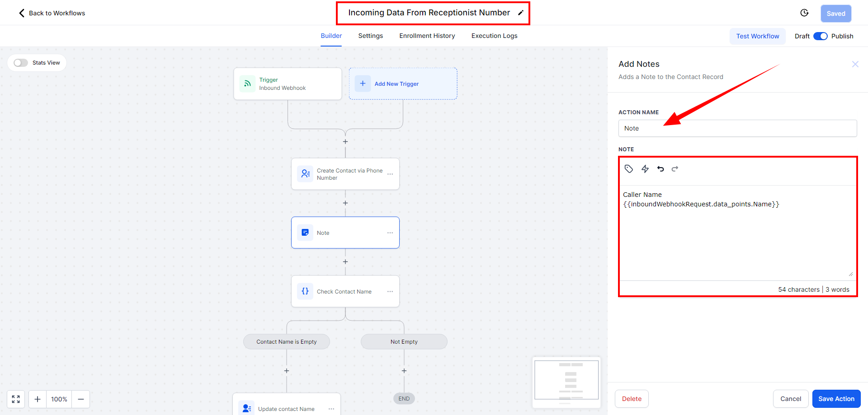Click the pencil icon to rename workflow

[521, 13]
